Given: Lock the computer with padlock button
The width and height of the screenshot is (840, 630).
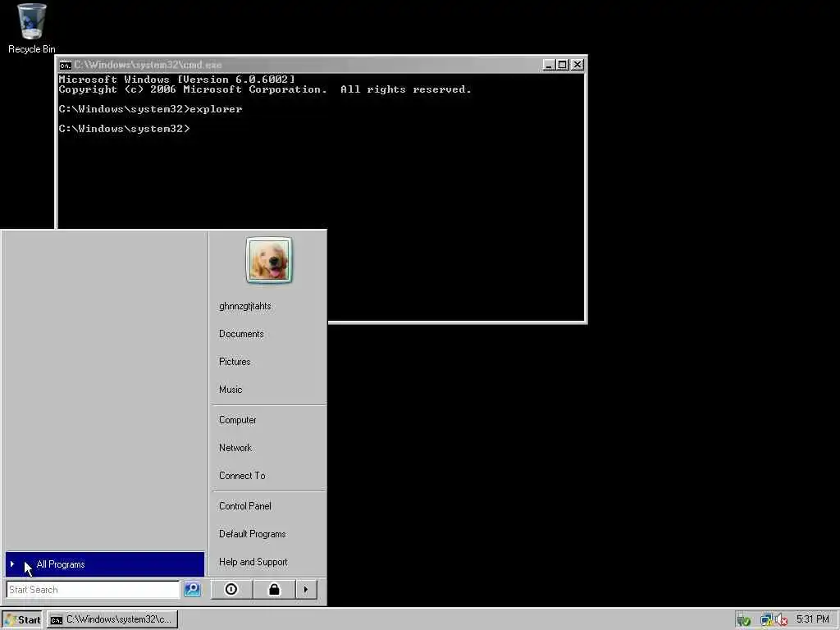Looking at the screenshot, I should point(274,589).
